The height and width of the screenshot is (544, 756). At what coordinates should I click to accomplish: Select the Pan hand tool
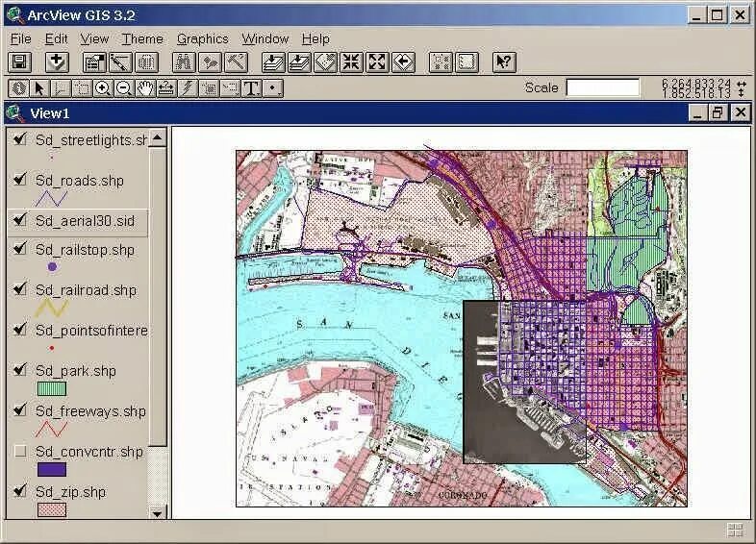(145, 88)
